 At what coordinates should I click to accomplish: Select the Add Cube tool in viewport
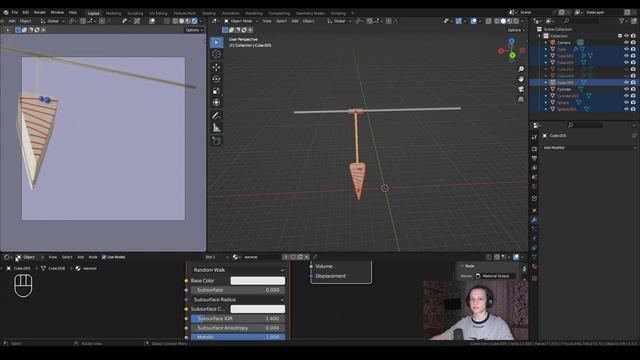coord(216,141)
